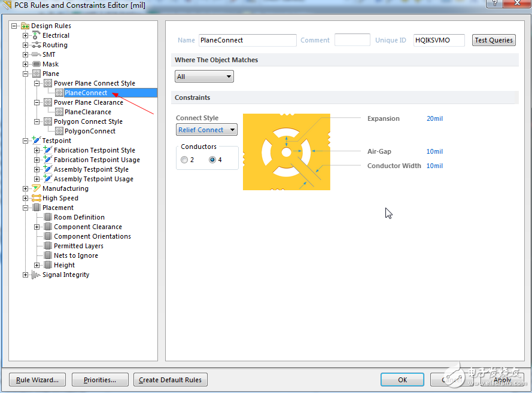
Task: Click the Fabrication Testpoint Style icon
Action: point(48,150)
